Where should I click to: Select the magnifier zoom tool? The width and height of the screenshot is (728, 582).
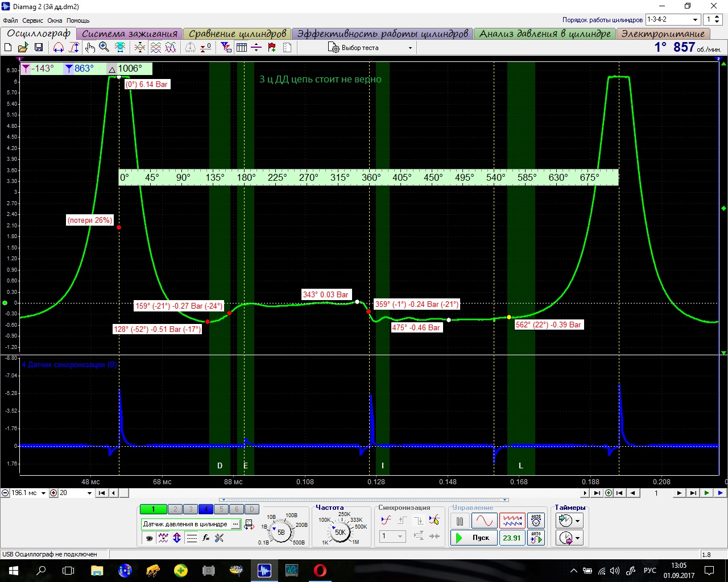pyautogui.click(x=104, y=47)
